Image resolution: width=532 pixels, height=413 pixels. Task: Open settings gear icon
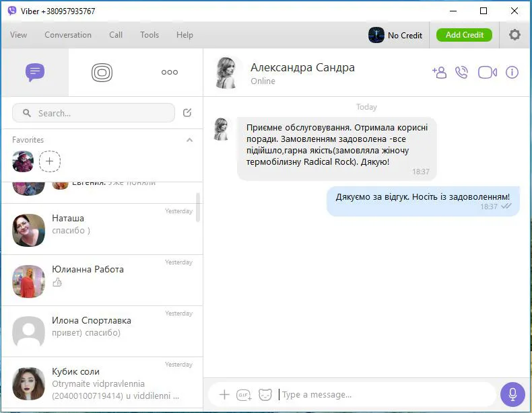coord(514,34)
